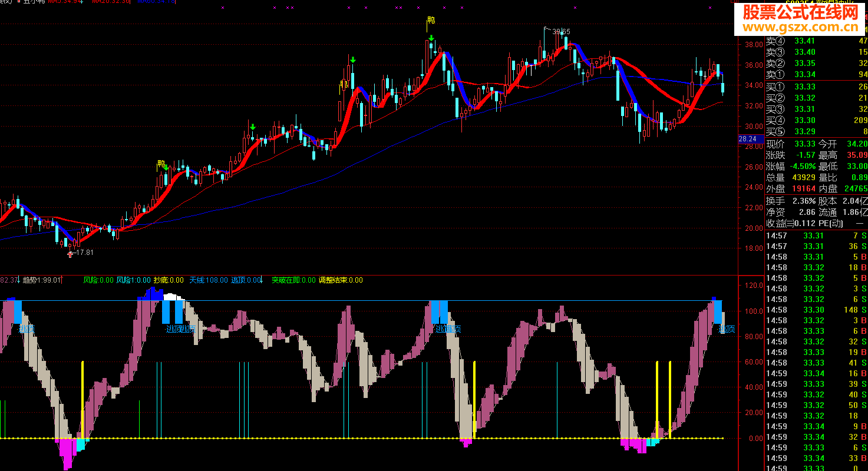Select the 买① bid row at 33.33
Viewport: 868px width, 471px height.
[x=816, y=87]
